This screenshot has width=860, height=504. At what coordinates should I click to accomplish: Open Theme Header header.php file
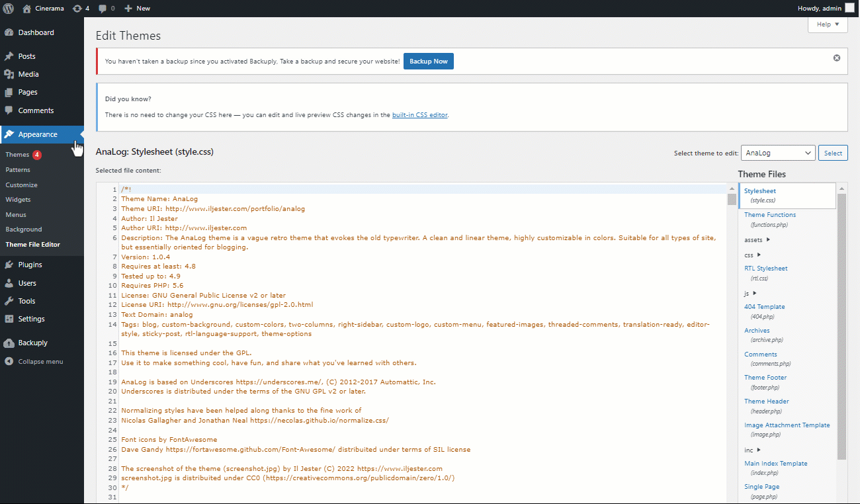pyautogui.click(x=767, y=406)
